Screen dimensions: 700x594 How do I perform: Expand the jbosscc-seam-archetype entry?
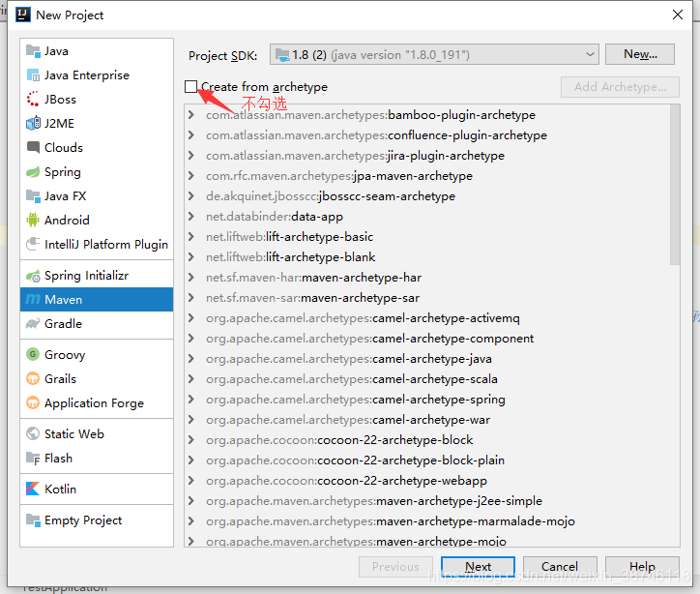click(x=191, y=196)
